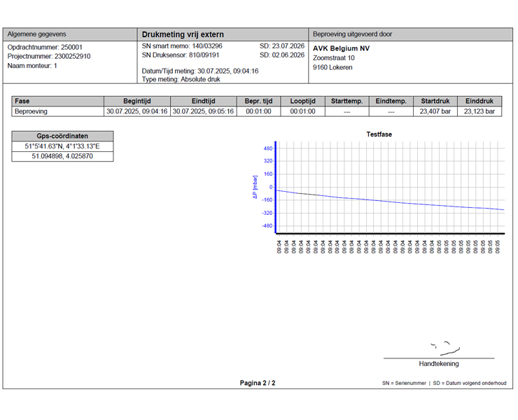Click the 'Startdruk' column header
This screenshot has width=518, height=420.
pyautogui.click(x=434, y=101)
